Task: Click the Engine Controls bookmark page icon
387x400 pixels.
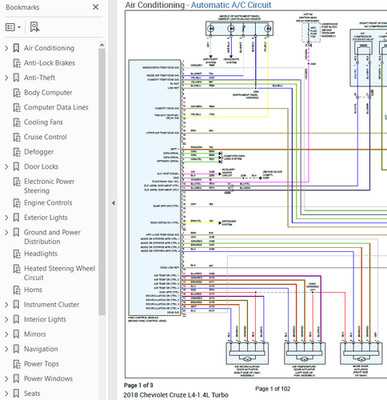Action: 16,203
